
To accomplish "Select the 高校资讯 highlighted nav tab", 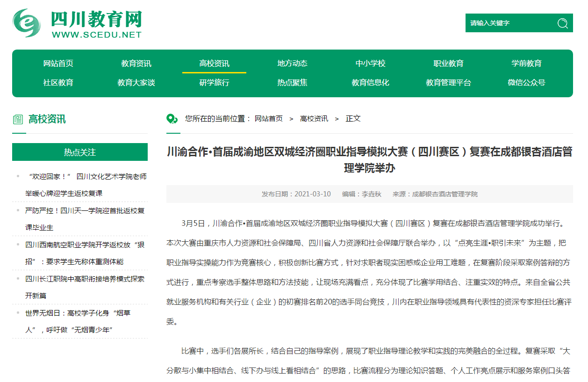I will click(214, 63).
